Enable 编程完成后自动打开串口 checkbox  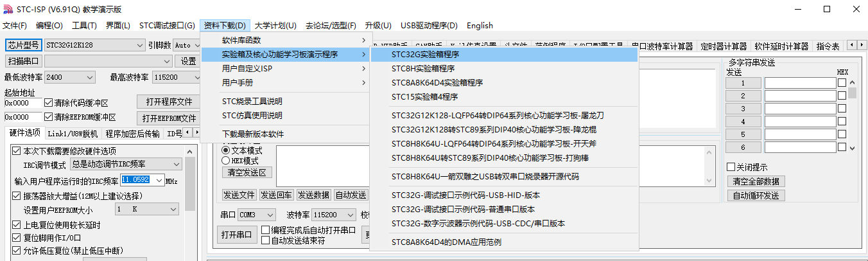pos(266,230)
